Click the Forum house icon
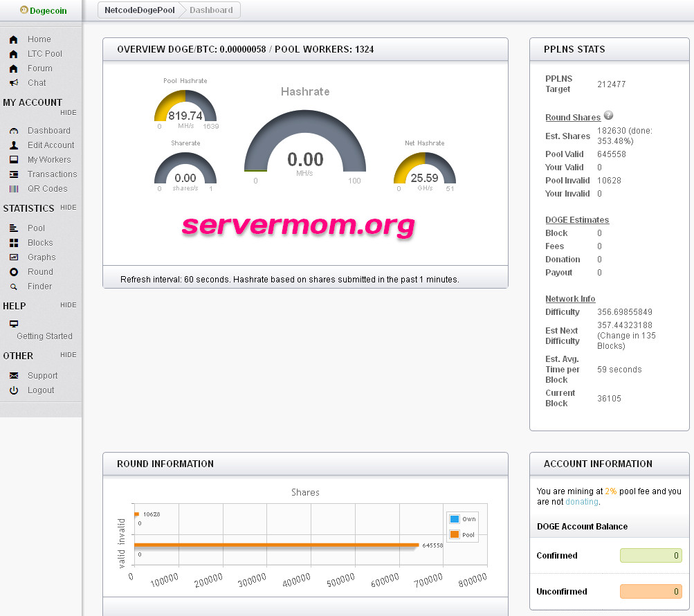 point(14,69)
